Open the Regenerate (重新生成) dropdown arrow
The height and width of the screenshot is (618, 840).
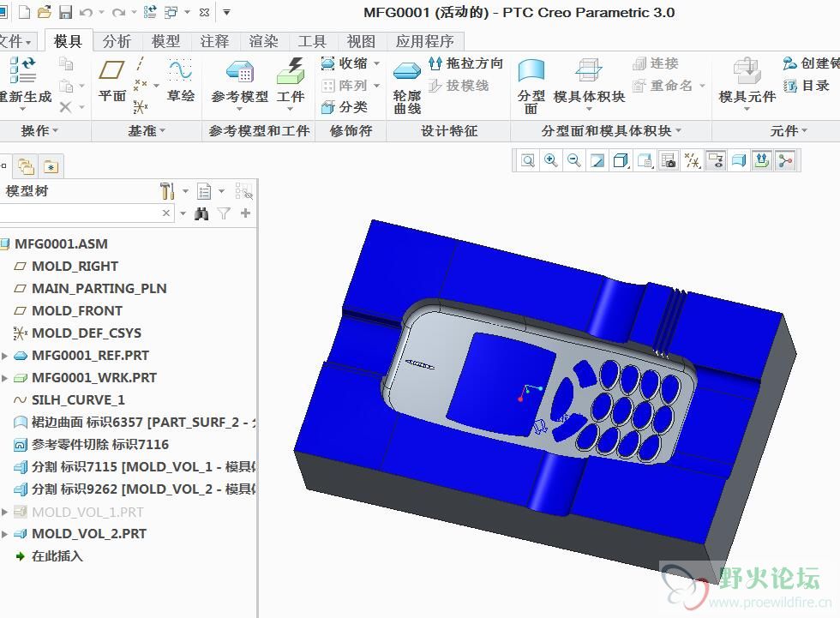click(x=22, y=109)
